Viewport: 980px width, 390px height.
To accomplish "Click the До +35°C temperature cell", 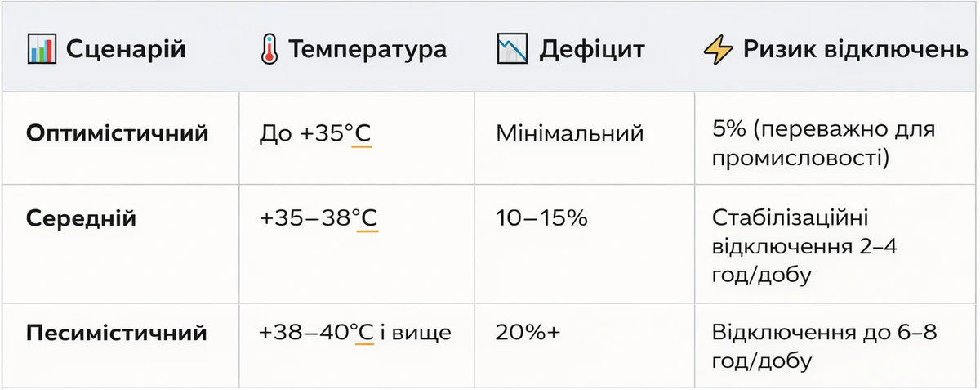I will pos(315,133).
